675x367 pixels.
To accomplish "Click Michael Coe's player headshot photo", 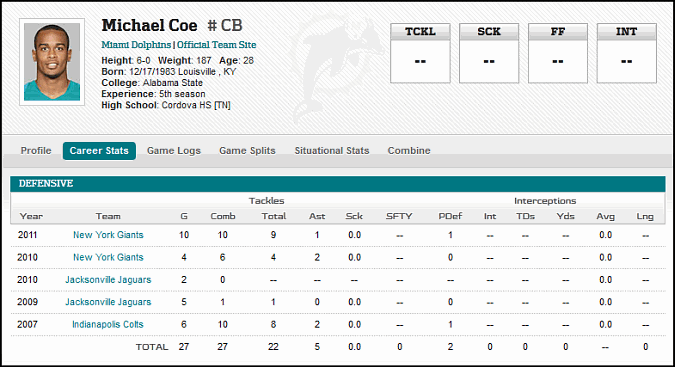I will tap(52, 62).
